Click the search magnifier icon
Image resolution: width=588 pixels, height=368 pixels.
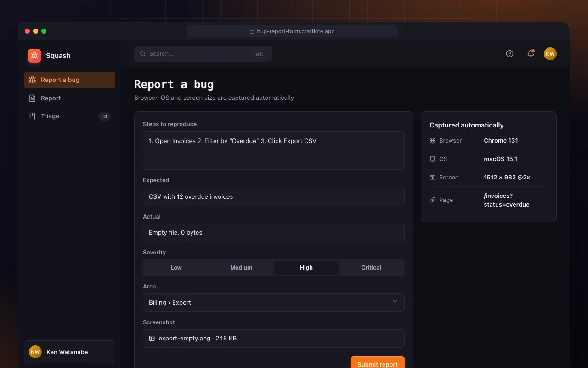pyautogui.click(x=143, y=54)
